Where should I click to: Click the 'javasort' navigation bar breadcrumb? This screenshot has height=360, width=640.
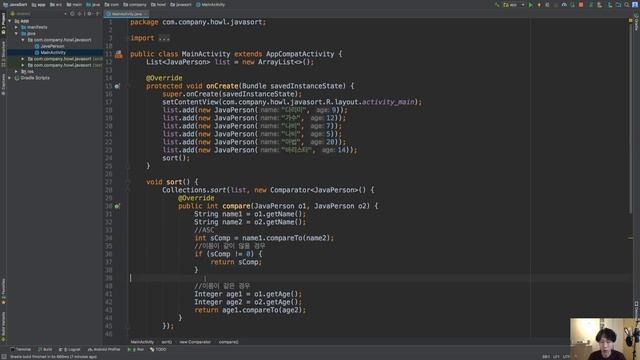coord(181,5)
